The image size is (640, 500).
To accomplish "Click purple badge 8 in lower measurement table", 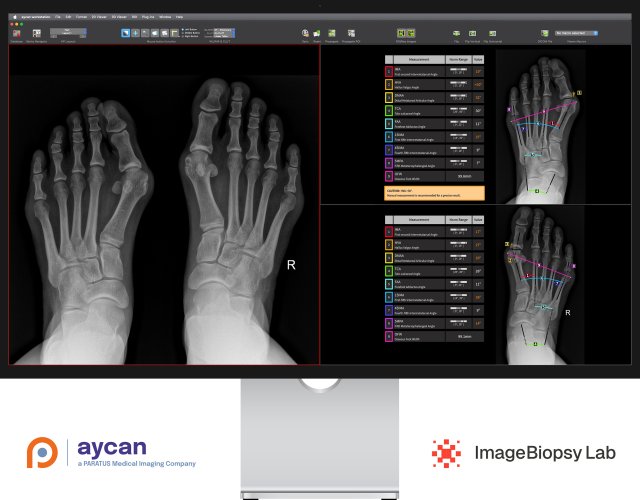I will tap(389, 323).
